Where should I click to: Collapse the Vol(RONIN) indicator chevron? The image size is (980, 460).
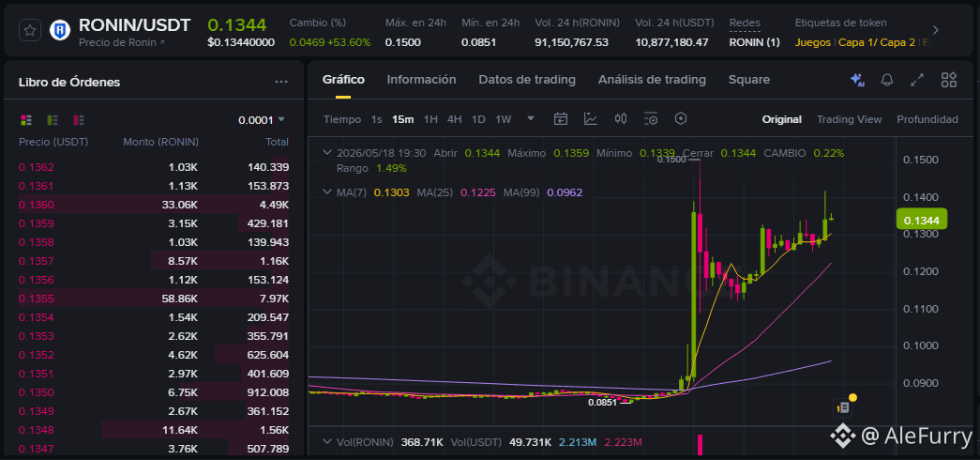pyautogui.click(x=327, y=442)
